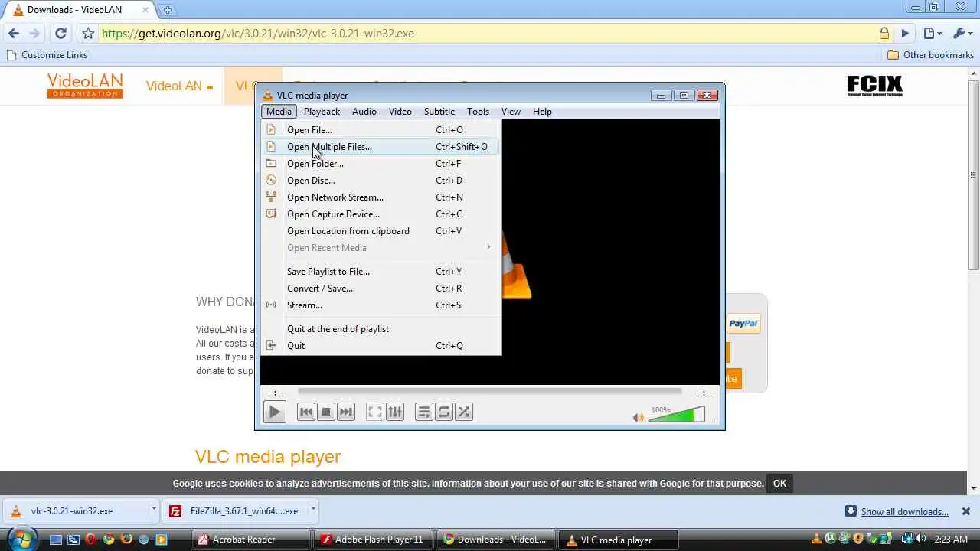Choose Open Network Stream entry

tap(381, 197)
